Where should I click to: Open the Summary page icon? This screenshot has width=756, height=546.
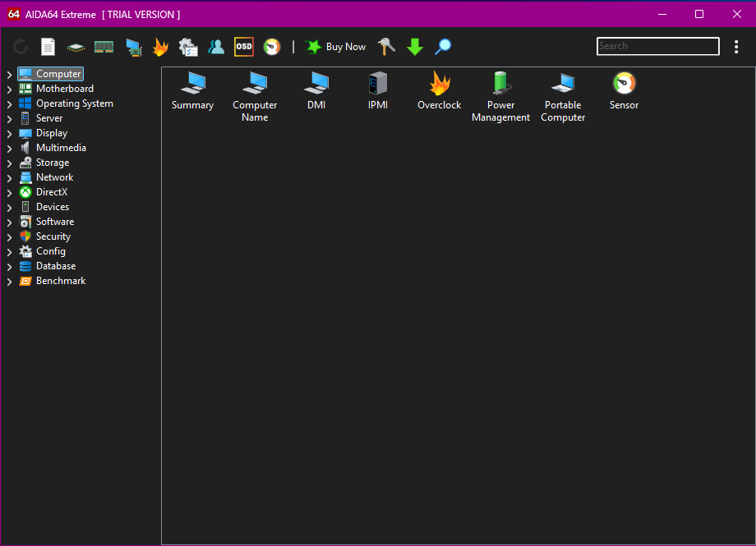tap(193, 91)
